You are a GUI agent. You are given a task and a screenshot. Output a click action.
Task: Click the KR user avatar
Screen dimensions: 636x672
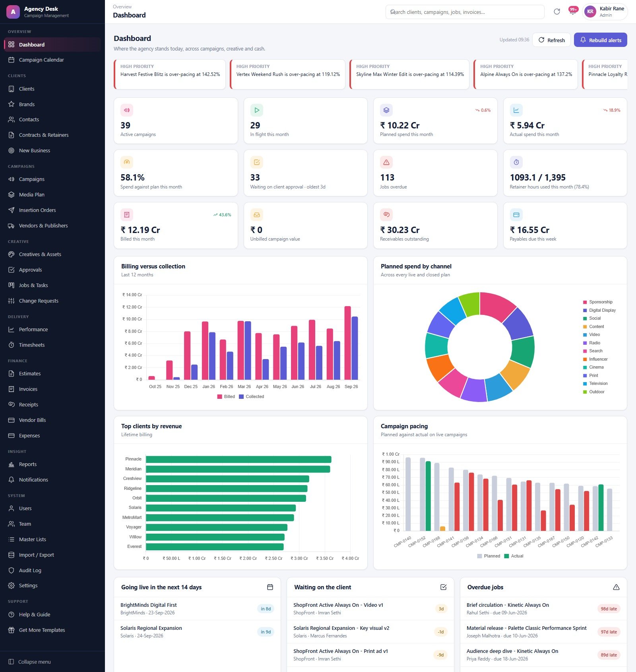pos(590,12)
